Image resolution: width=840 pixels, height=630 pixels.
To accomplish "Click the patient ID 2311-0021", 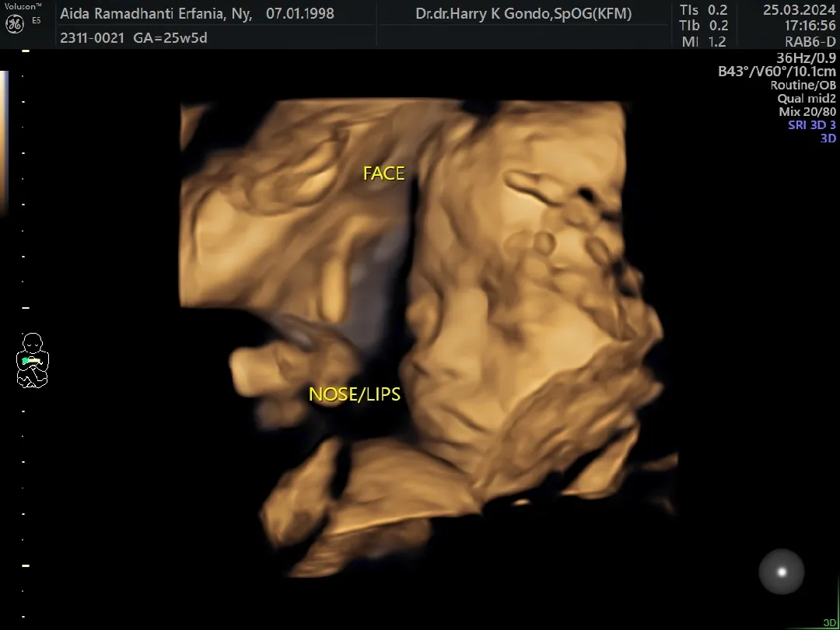I will tap(92, 38).
